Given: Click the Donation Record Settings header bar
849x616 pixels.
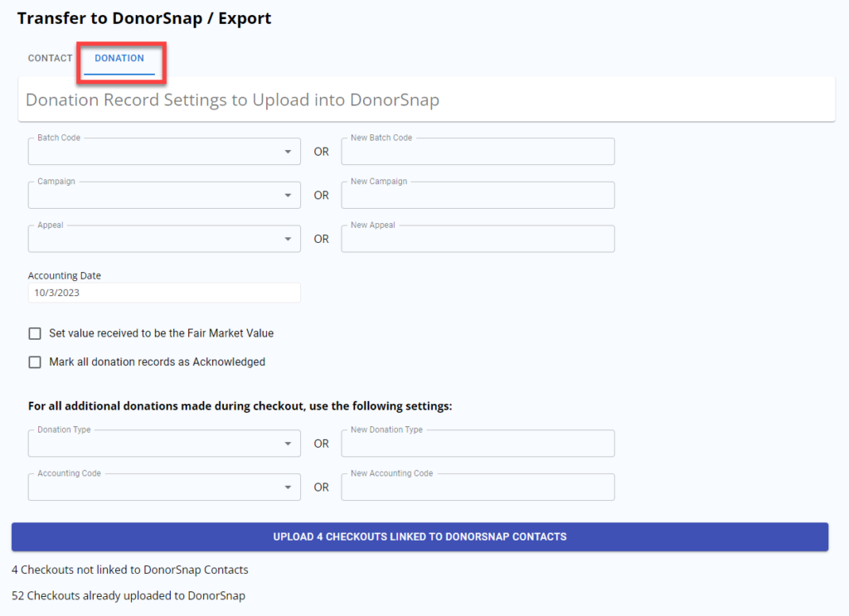Looking at the screenshot, I should click(426, 100).
